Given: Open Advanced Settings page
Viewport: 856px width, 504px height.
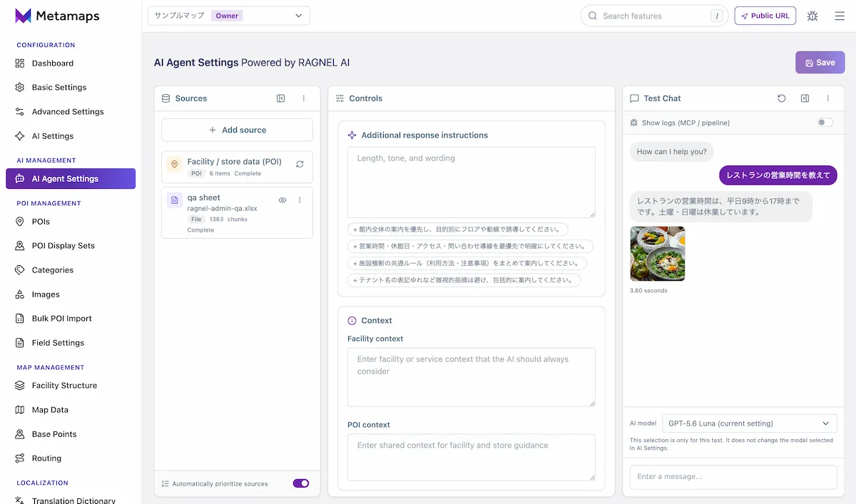Looking at the screenshot, I should click(71, 112).
